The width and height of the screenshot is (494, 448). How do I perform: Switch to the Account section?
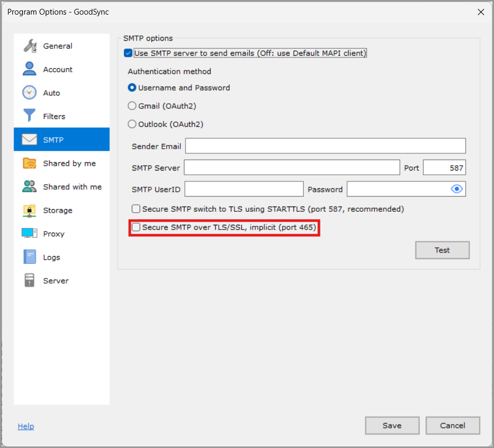(61, 69)
